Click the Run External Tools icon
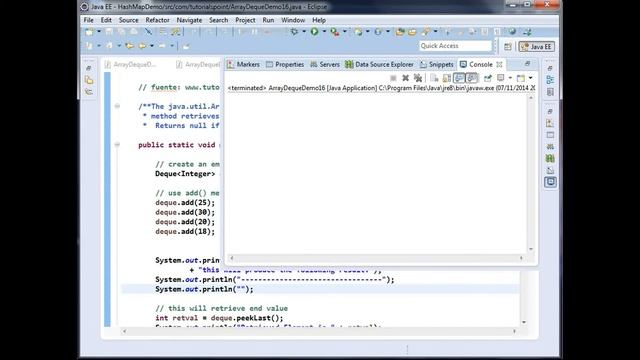The height and width of the screenshot is (360, 640). (x=335, y=32)
